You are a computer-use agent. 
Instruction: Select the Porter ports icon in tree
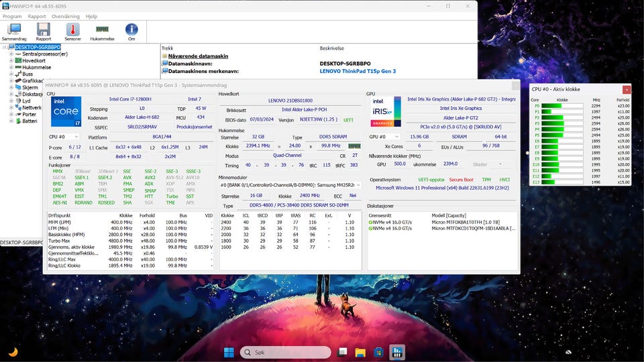(x=18, y=114)
